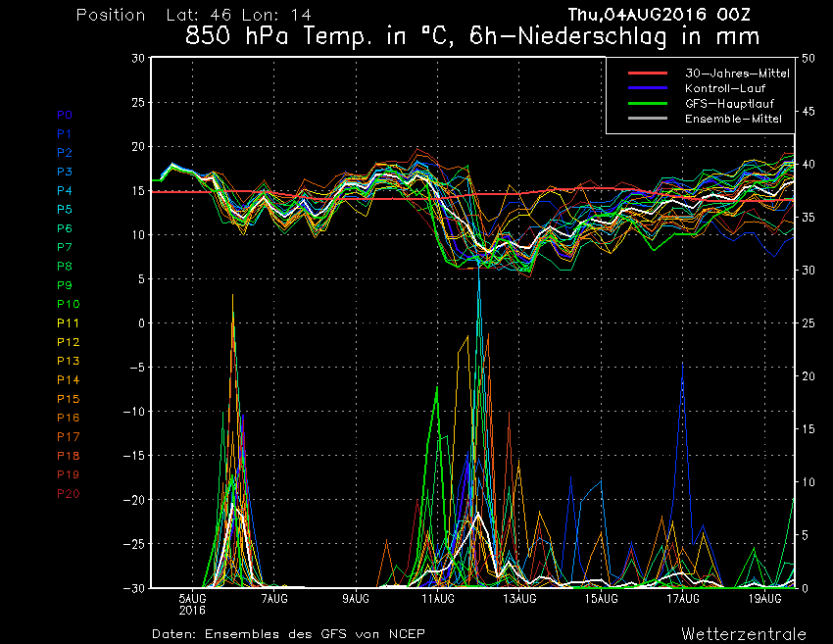Click the 19AUG date axis label
Image resolution: width=833 pixels, height=644 pixels.
(764, 598)
